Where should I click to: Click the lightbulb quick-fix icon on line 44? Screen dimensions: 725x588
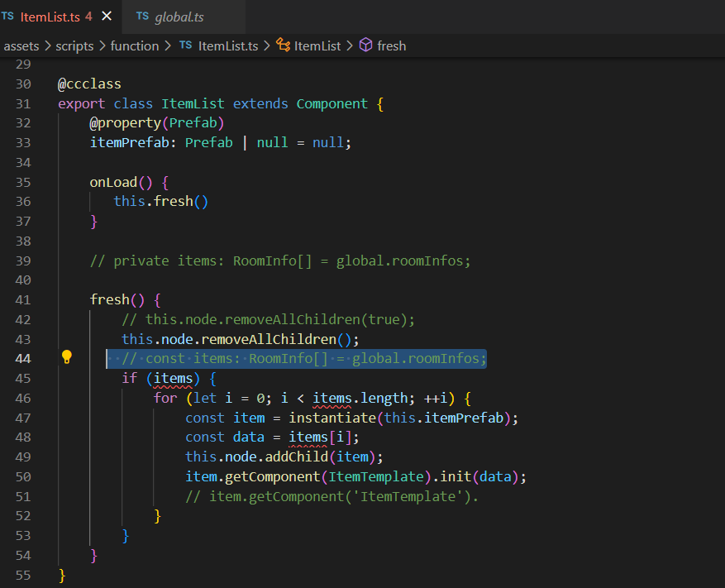67,357
